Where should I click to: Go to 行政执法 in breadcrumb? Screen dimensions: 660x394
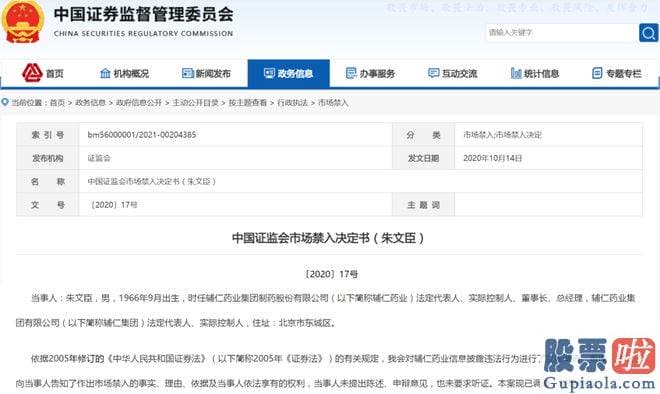point(292,103)
